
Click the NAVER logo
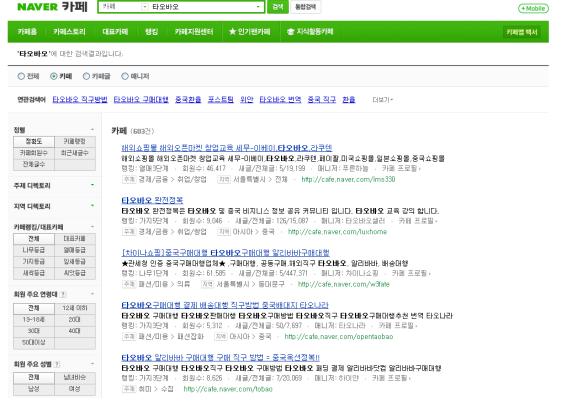click(x=37, y=7)
